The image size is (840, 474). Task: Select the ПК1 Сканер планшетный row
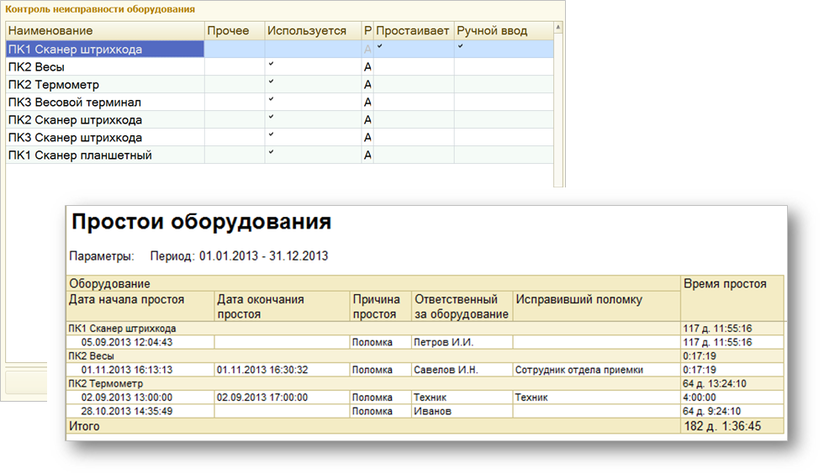tap(80, 156)
